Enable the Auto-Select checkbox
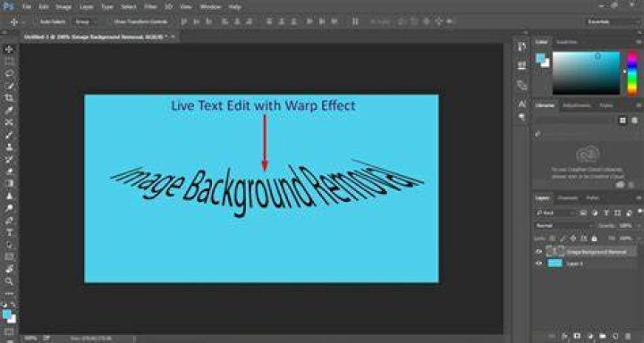 coord(36,21)
